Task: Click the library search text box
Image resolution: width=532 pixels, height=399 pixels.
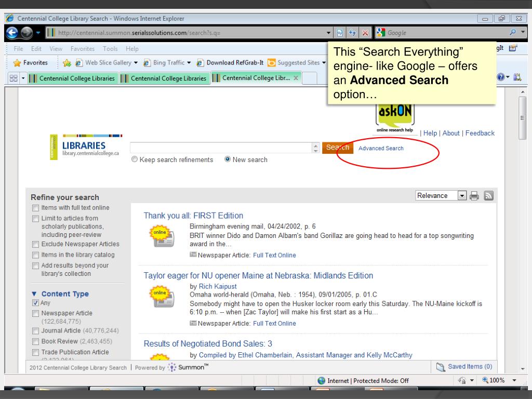Action: point(221,148)
